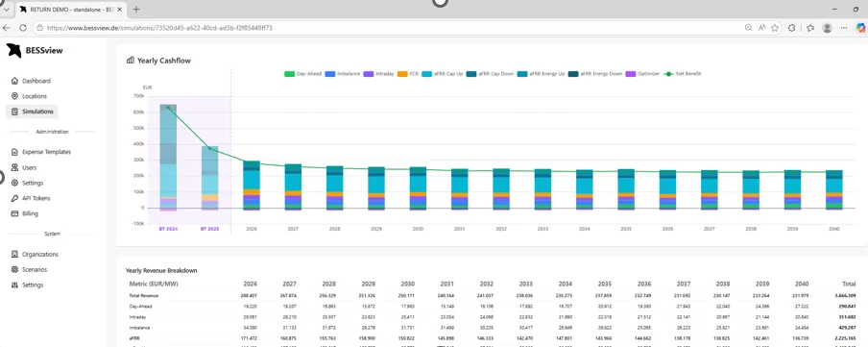Open the browser Settings and more menu
Screen dimensions: 868x347
844,28
